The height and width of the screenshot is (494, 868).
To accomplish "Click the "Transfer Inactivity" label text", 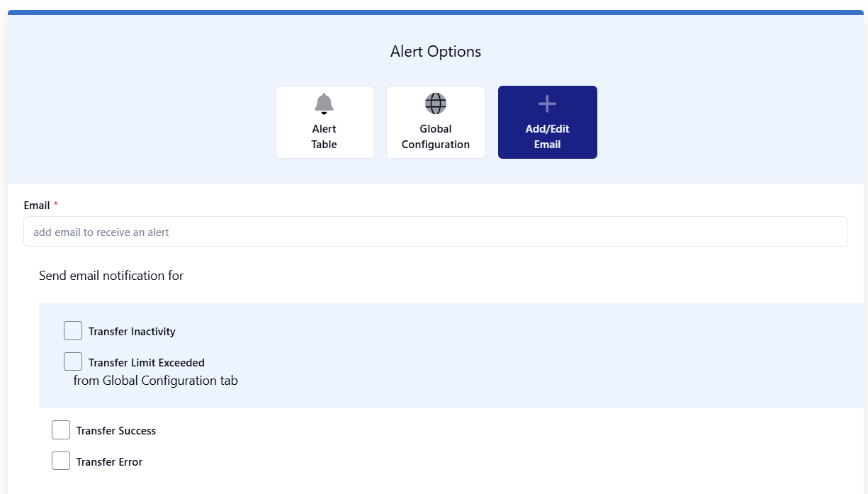I will [132, 332].
